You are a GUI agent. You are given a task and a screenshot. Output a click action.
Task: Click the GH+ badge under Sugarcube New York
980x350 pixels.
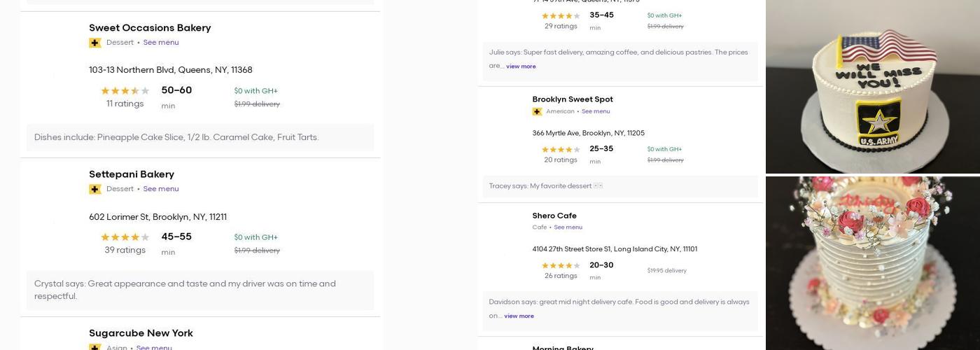point(95,347)
